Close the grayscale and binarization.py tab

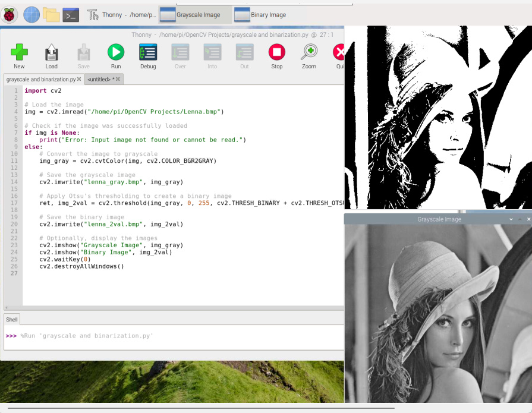79,79
